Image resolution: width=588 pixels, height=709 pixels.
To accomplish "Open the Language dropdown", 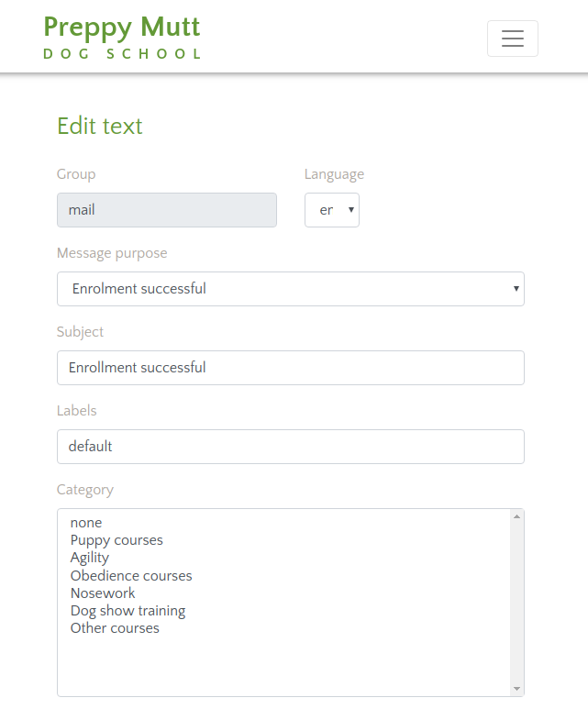I will [331, 210].
